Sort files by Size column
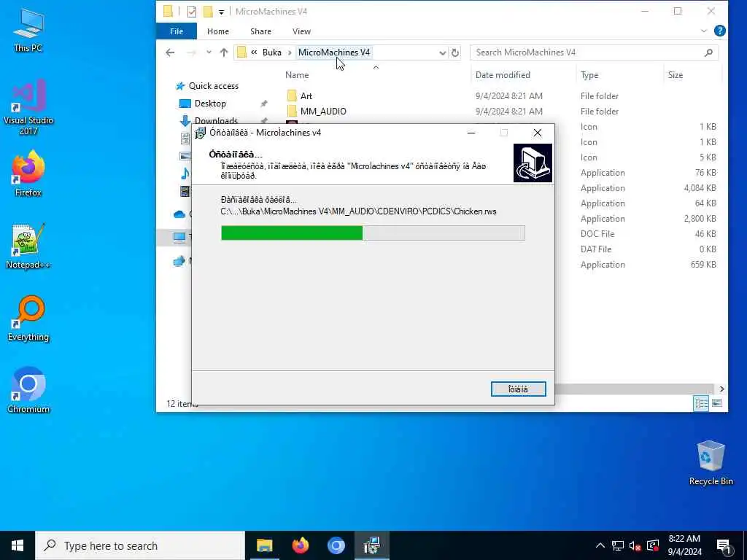Viewport: 747px width, 560px height. pyautogui.click(x=676, y=75)
